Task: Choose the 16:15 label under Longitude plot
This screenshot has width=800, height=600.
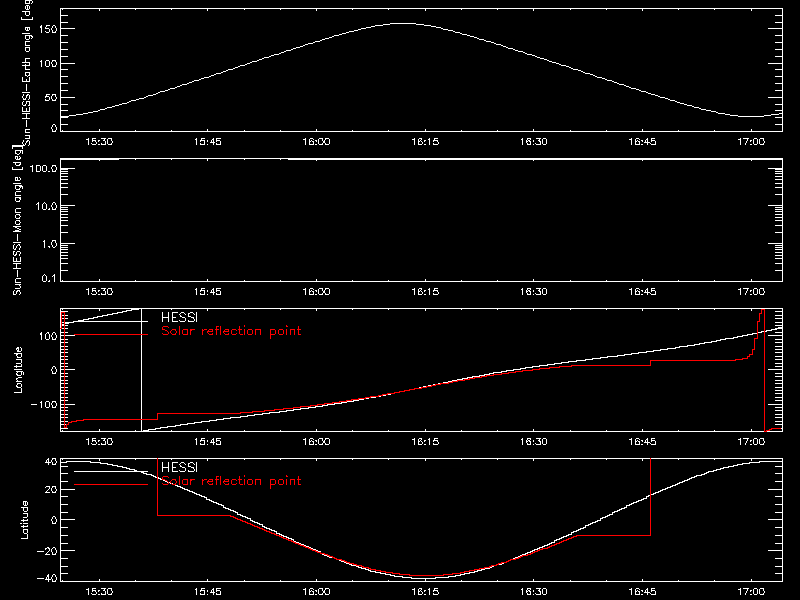Action: coord(425,441)
